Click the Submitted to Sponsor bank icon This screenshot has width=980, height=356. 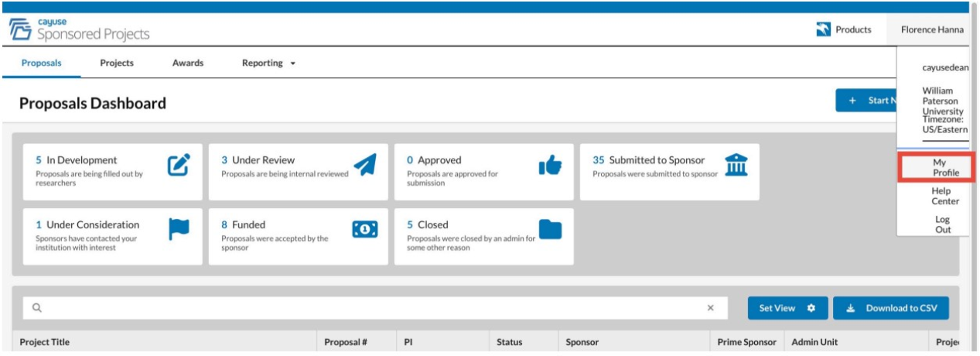pos(736,163)
